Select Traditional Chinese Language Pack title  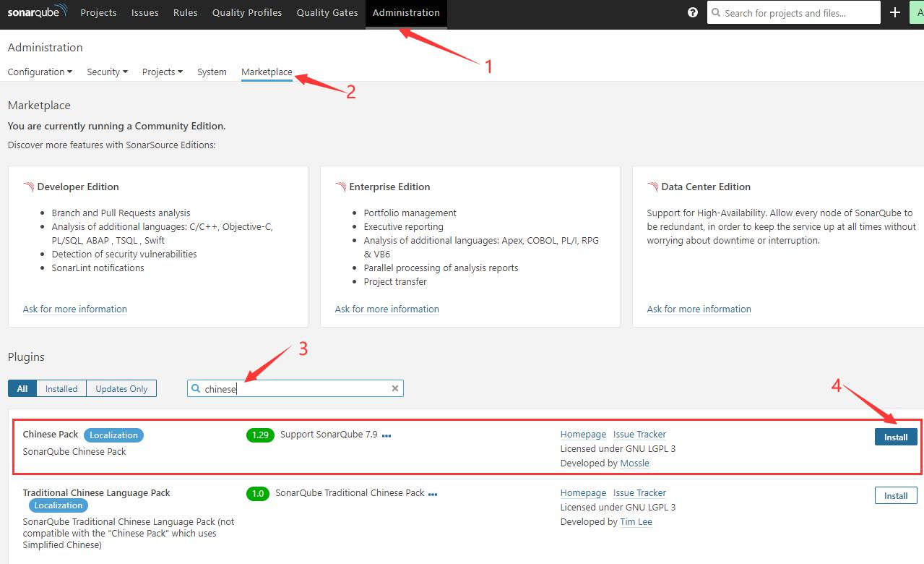tap(97, 492)
